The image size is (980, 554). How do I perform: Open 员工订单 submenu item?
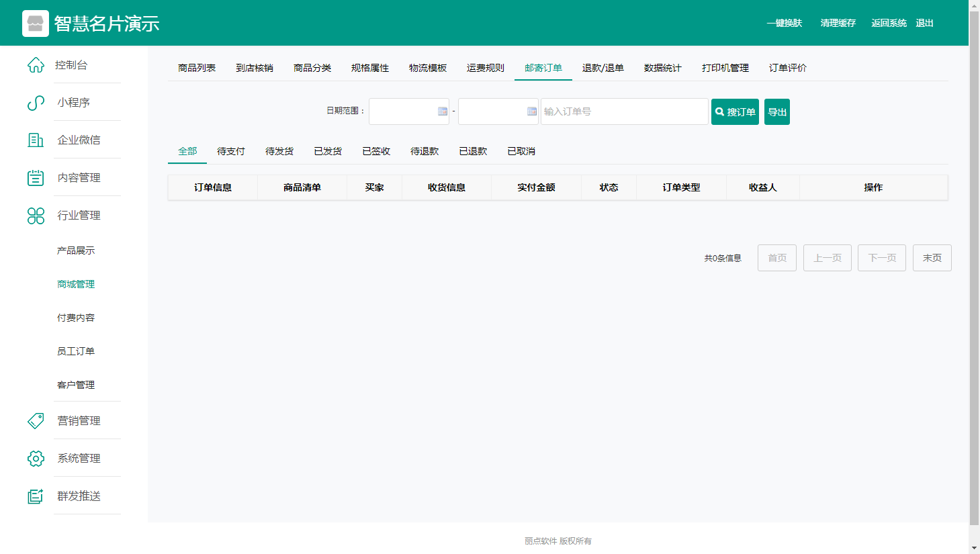(x=76, y=351)
